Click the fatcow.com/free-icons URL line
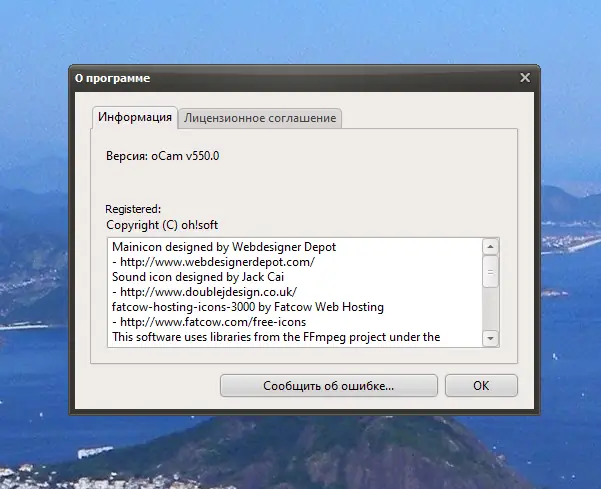 (x=209, y=322)
